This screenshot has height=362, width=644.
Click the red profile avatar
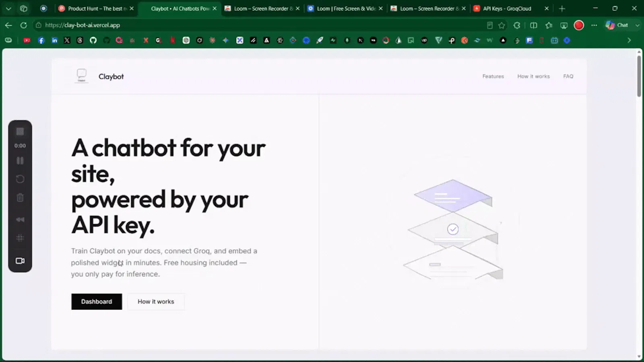[x=579, y=25]
